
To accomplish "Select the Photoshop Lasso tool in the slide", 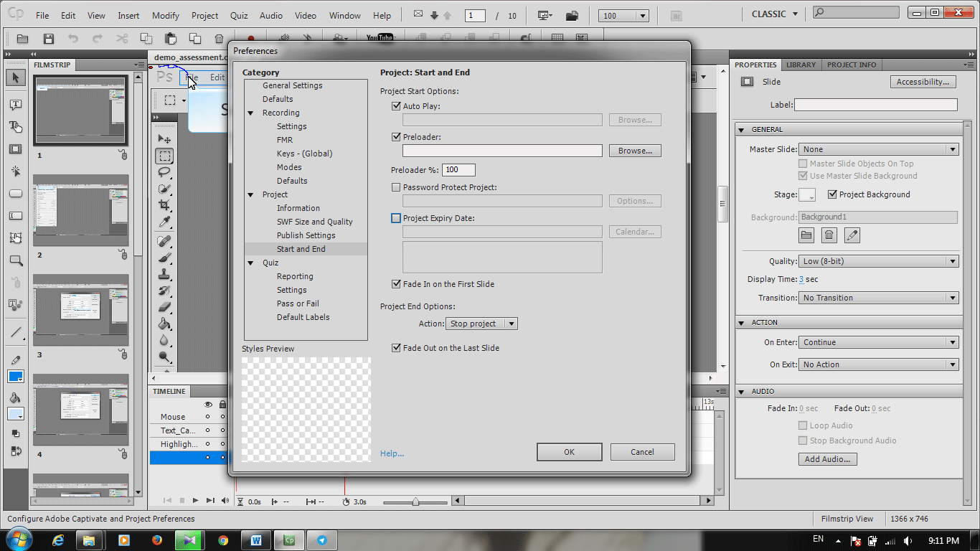I will click(165, 172).
